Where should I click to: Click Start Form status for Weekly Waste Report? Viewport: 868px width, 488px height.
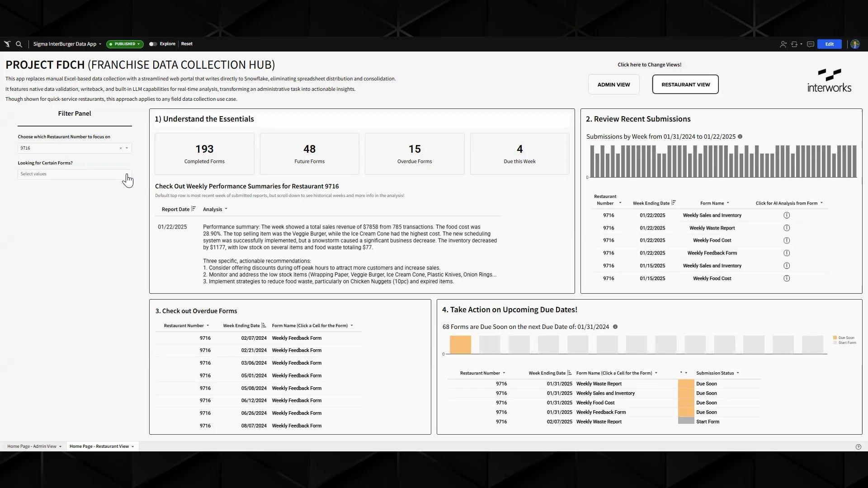(x=708, y=422)
